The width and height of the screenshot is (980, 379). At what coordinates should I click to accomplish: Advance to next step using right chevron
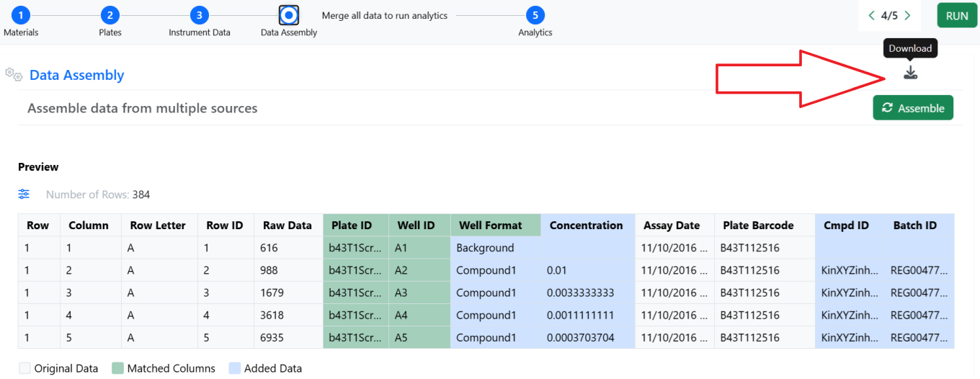pos(907,16)
